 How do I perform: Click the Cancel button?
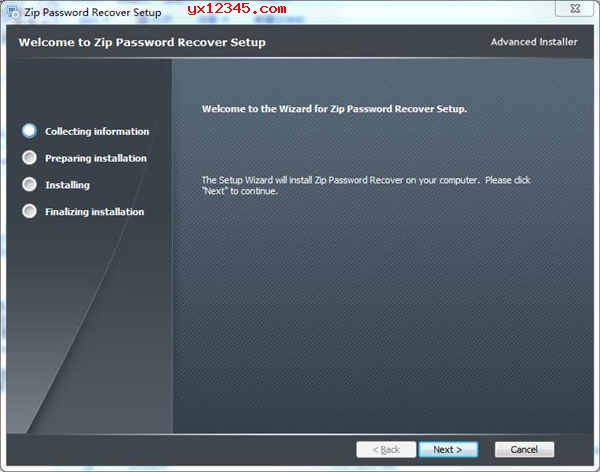(x=524, y=449)
